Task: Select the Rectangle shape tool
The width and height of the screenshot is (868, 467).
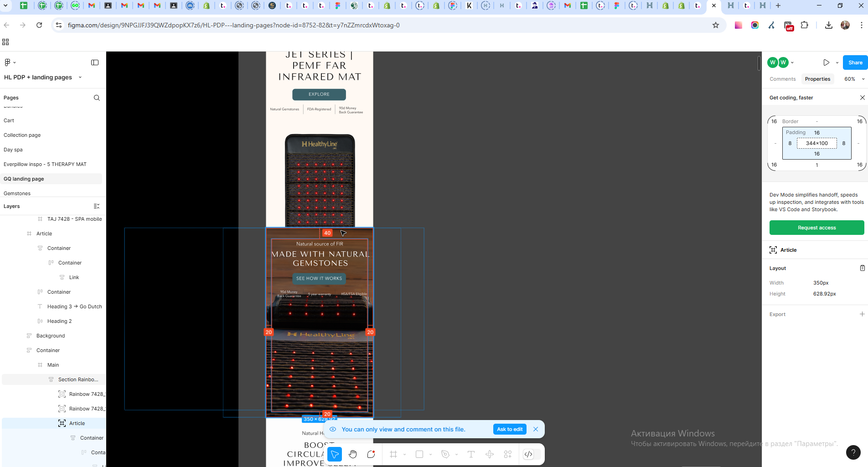Action: click(x=419, y=454)
